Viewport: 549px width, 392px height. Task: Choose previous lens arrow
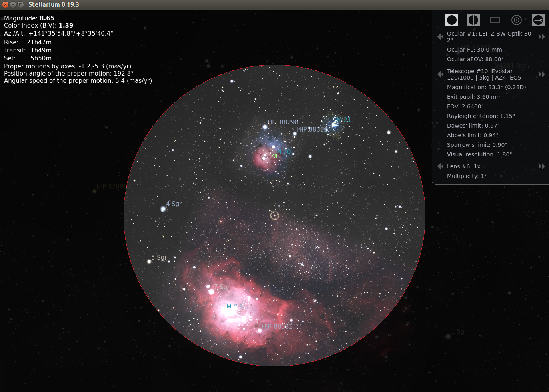[x=441, y=166]
